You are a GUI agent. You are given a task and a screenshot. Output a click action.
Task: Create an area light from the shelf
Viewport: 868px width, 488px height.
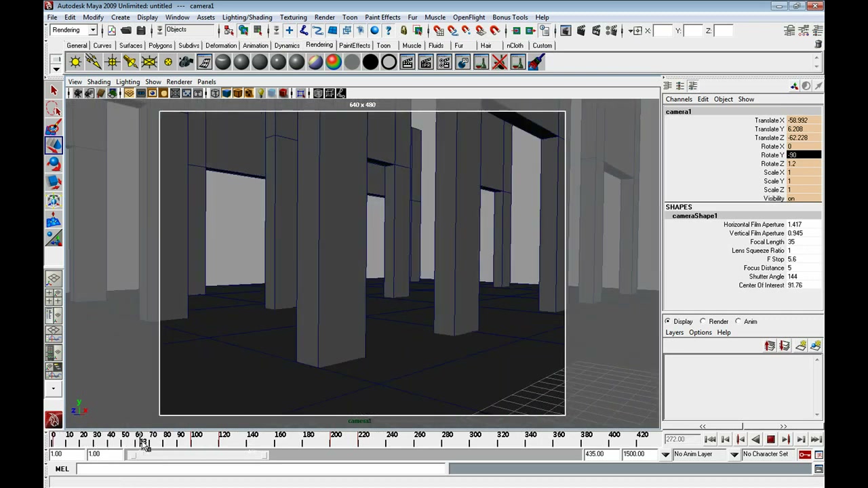pyautogui.click(x=149, y=62)
